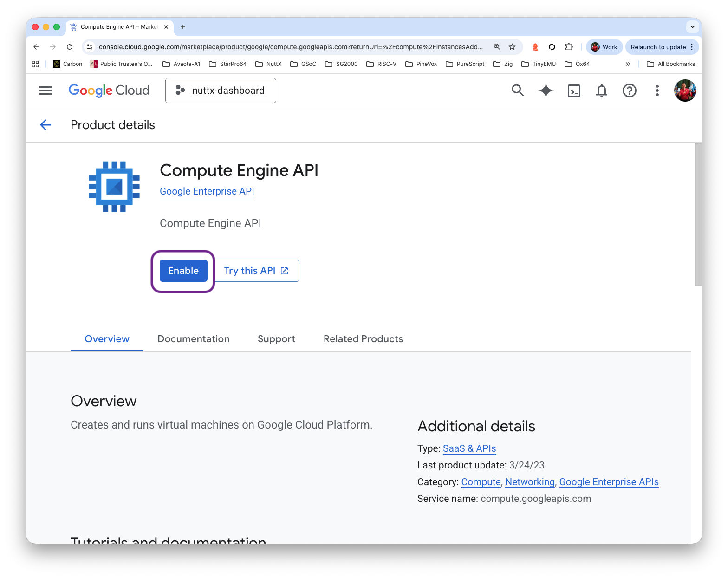728x578 pixels.
Task: Switch to the Support tab
Action: [277, 339]
